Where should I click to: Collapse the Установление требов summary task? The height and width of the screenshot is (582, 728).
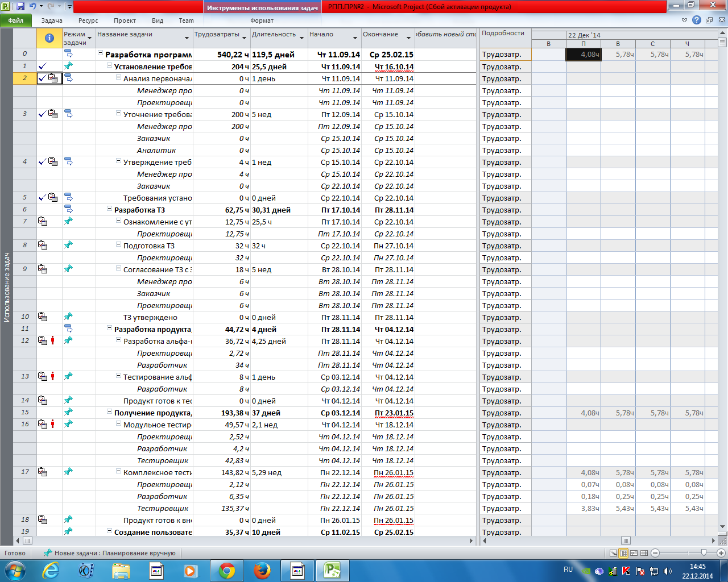tap(110, 66)
